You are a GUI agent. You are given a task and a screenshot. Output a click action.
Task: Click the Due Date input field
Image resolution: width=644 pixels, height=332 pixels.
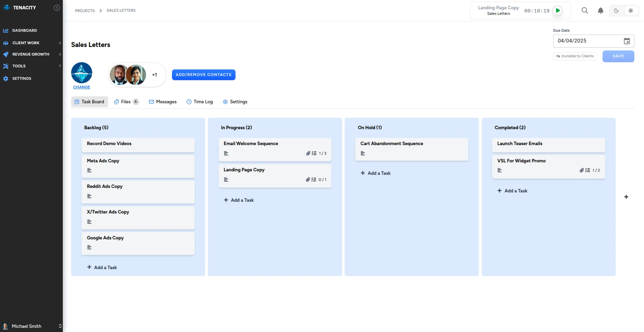point(587,41)
